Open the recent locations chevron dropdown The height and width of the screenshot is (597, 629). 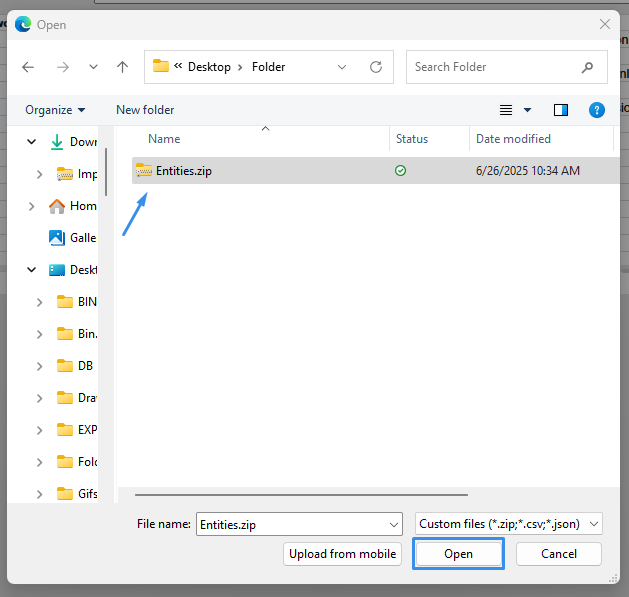(93, 67)
